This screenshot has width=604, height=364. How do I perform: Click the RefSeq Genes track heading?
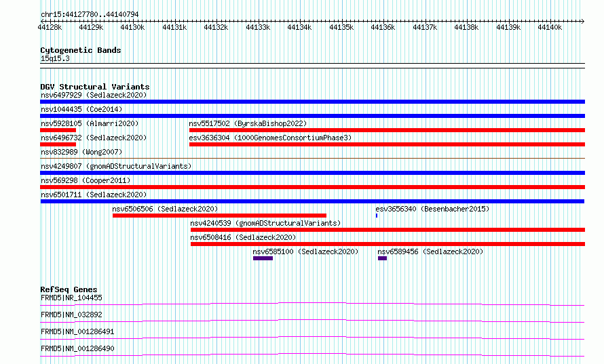click(69, 289)
